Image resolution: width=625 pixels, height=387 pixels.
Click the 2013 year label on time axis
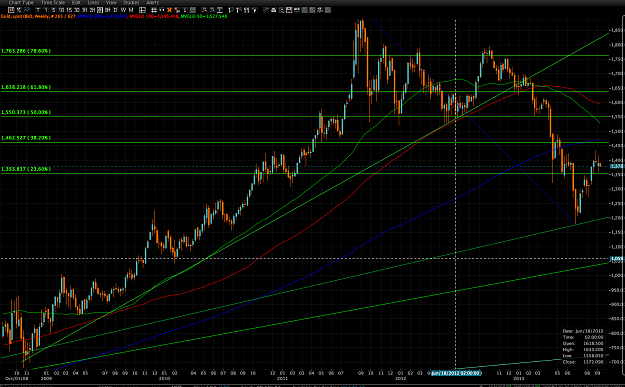(519, 378)
